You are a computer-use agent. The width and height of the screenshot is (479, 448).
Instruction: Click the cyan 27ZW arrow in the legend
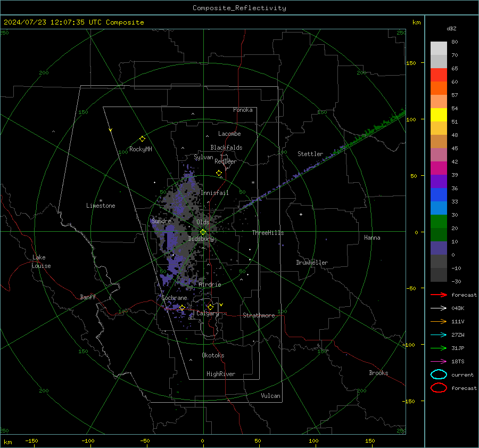(439, 335)
